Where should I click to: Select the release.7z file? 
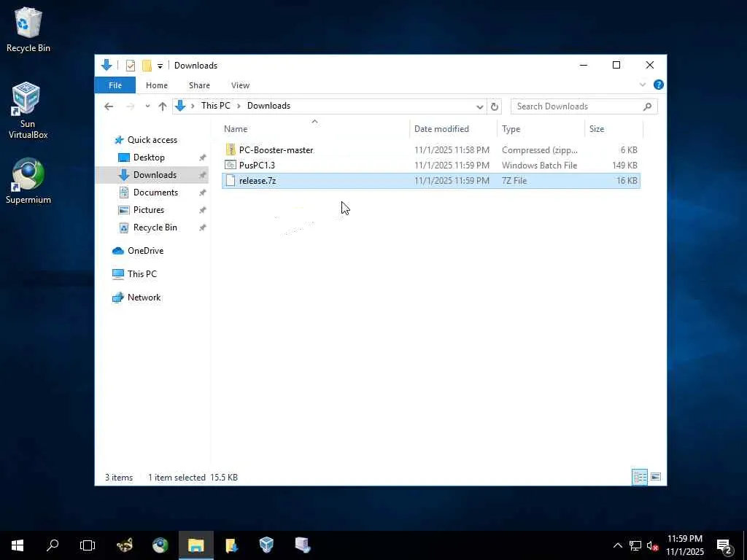coord(431,181)
